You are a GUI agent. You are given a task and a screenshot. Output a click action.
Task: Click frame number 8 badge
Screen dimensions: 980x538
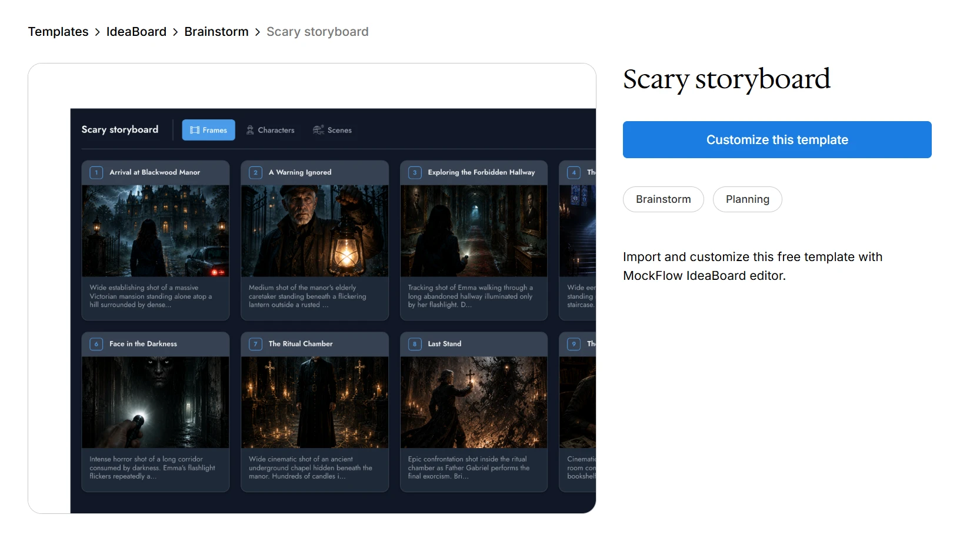[415, 344]
